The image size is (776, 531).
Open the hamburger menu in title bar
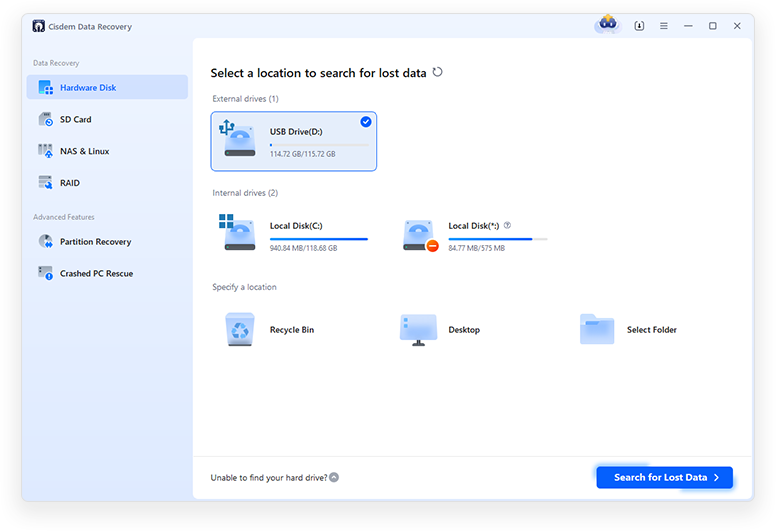[x=664, y=26]
